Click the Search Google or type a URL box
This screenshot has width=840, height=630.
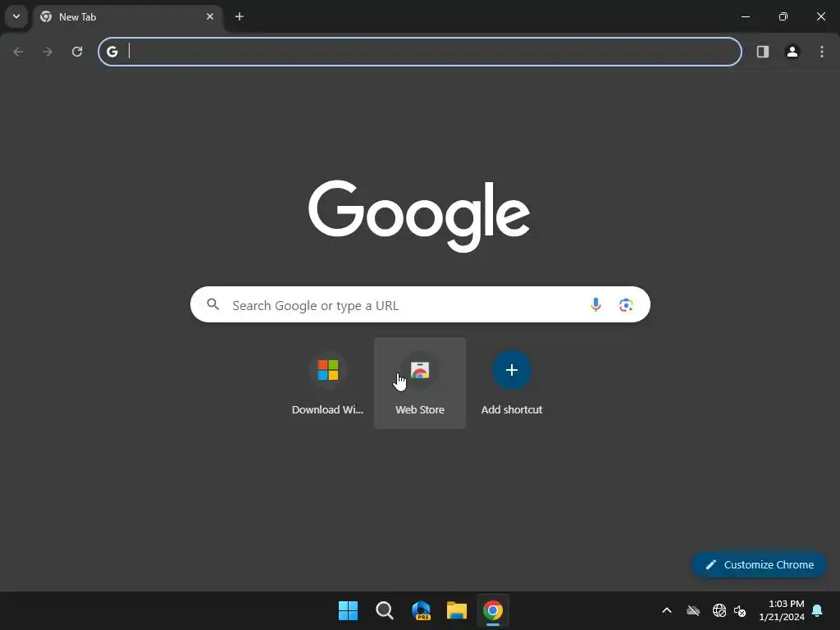click(420, 304)
